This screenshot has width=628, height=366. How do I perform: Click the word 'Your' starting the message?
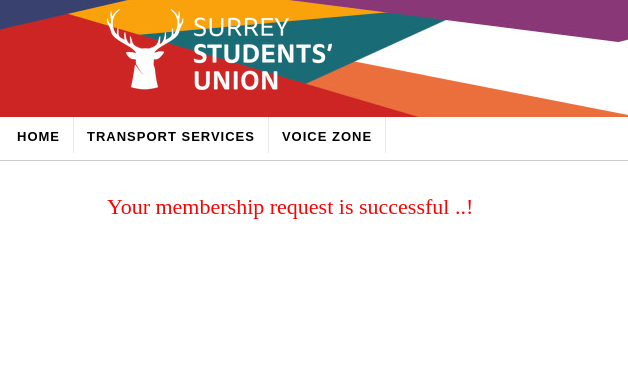click(x=129, y=207)
